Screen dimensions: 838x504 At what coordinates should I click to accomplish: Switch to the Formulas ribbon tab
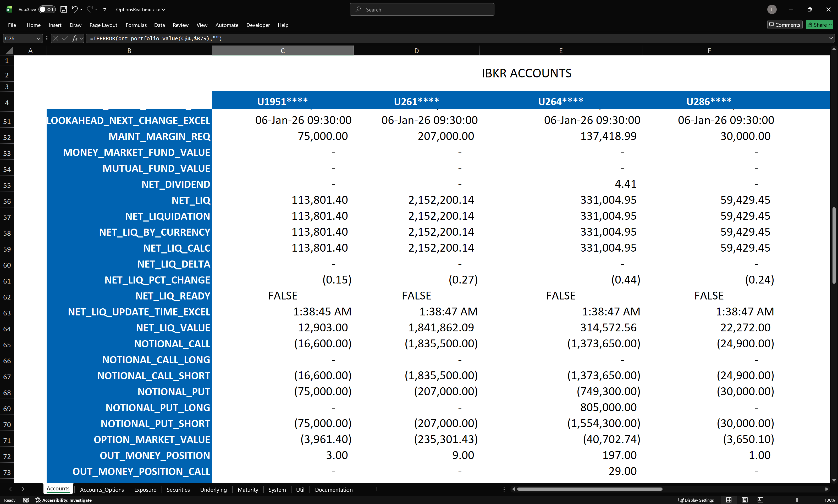click(136, 25)
